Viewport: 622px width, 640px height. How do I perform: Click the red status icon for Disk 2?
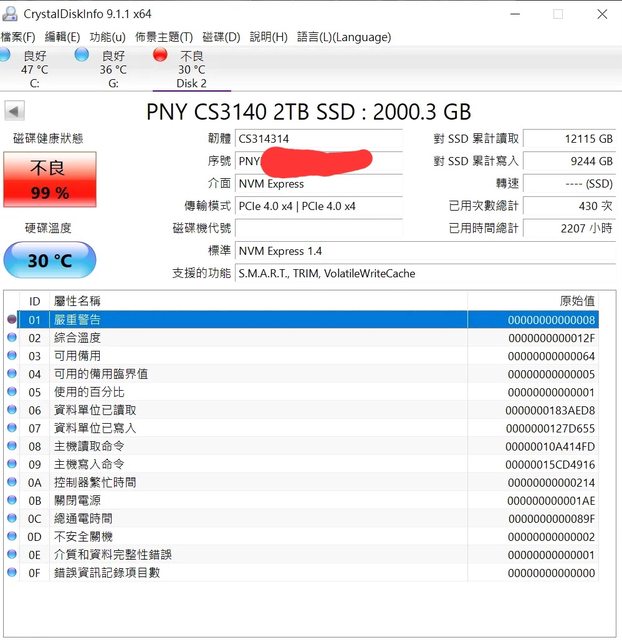(160, 55)
